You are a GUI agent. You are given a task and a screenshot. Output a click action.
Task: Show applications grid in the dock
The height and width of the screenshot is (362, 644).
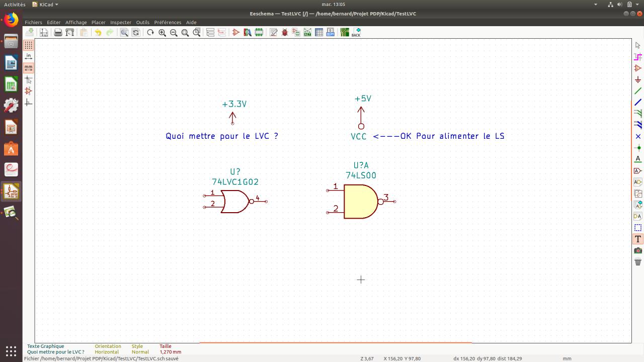[x=11, y=350]
